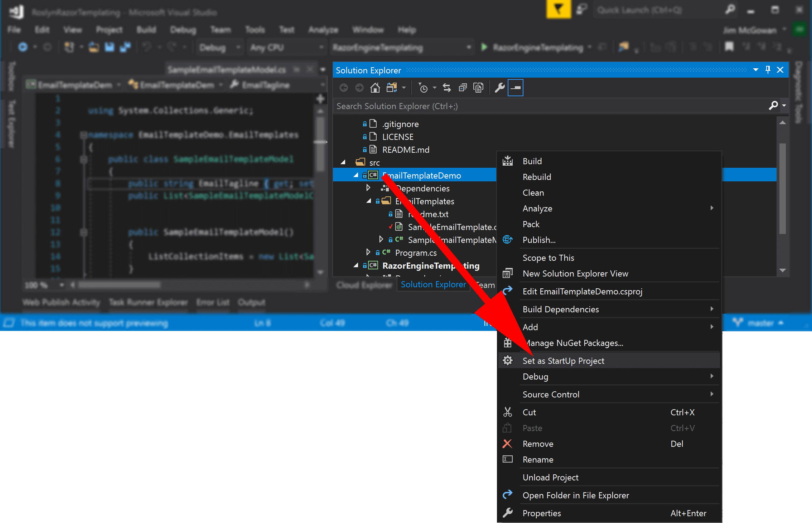Switch to the Solution Explorer bottom tab
812x523 pixels.
[x=433, y=285]
